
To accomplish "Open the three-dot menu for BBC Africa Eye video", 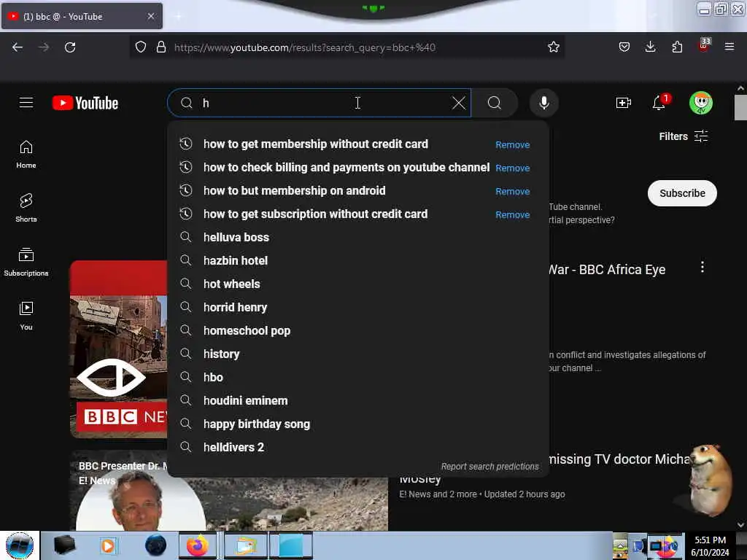I will 703,267.
